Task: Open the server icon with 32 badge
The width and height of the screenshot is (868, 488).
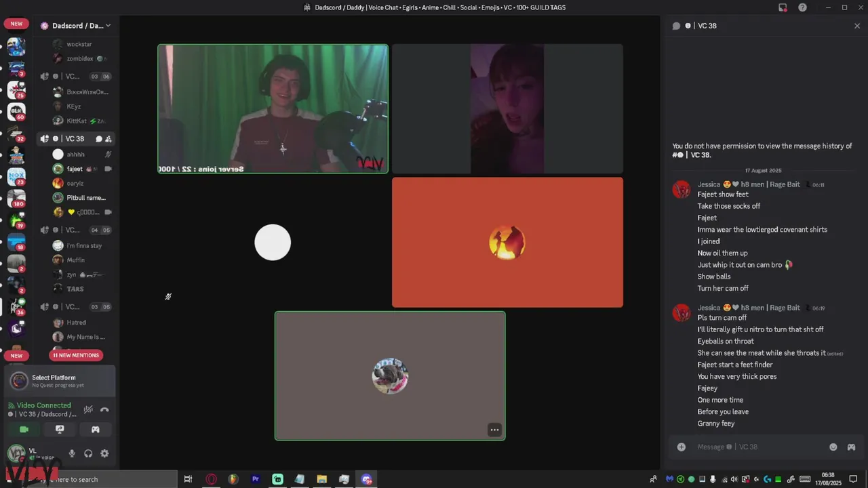Action: [16, 133]
